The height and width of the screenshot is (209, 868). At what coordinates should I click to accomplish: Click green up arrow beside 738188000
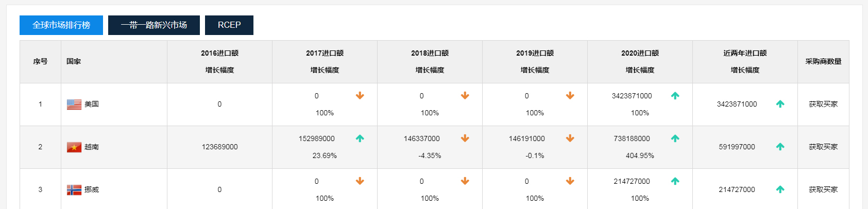pyautogui.click(x=675, y=138)
